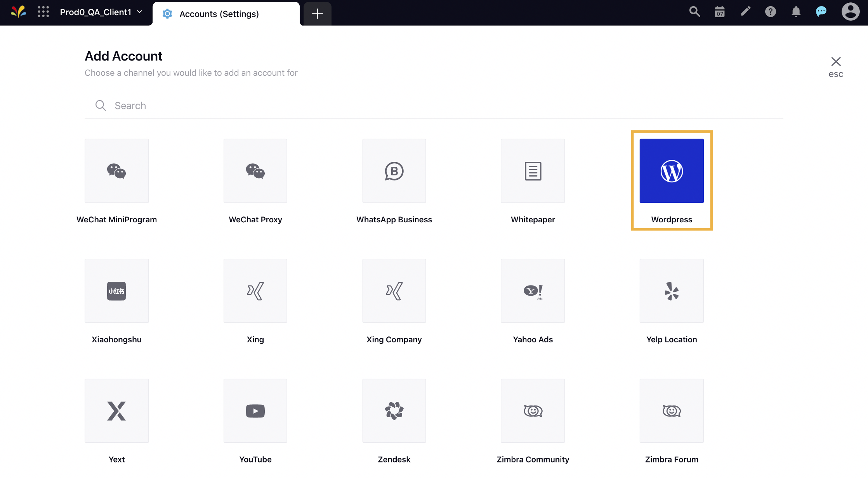Focus the channel Search field
Screen dimensions: 868x478
tap(434, 106)
